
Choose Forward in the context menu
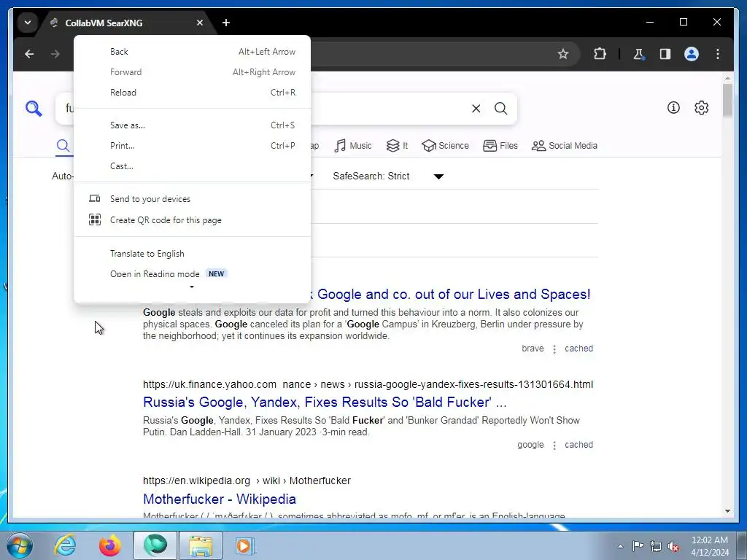pos(193,72)
